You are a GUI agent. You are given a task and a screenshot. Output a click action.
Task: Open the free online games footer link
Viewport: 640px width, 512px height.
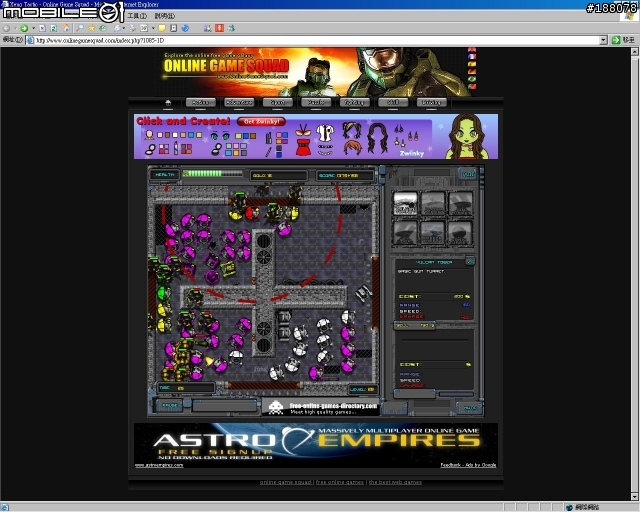click(x=340, y=482)
